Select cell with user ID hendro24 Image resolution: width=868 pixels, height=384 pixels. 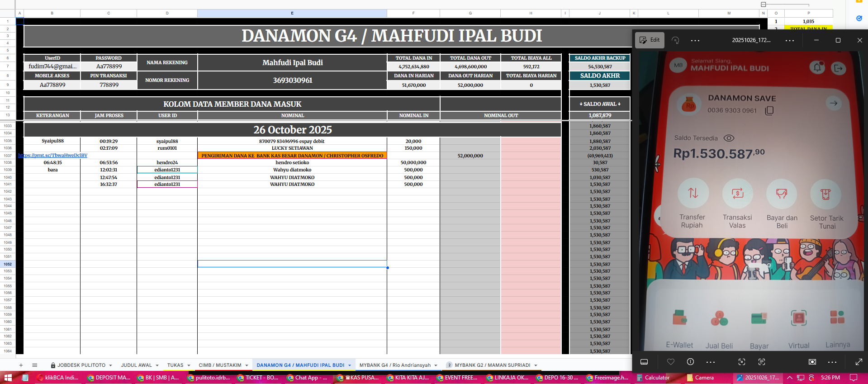tap(167, 162)
